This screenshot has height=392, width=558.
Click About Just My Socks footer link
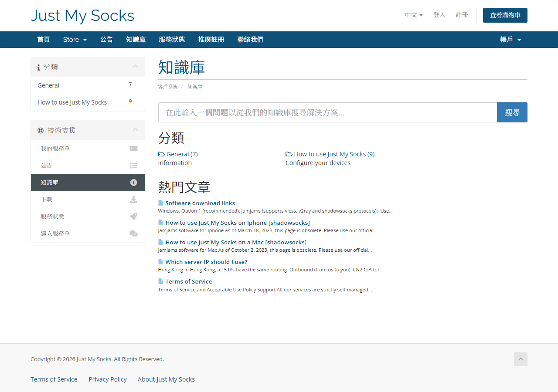166,379
